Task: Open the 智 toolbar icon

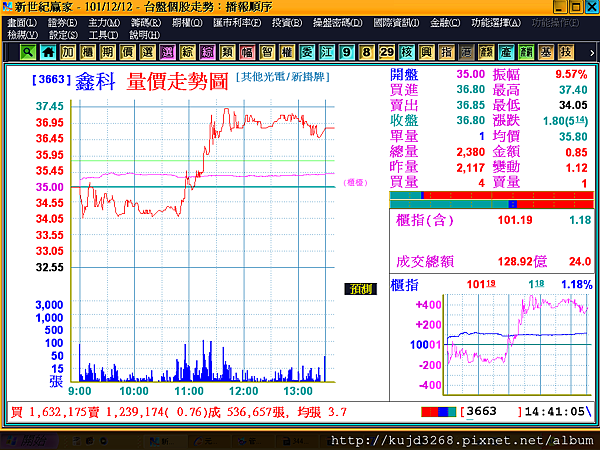Action: click(267, 52)
